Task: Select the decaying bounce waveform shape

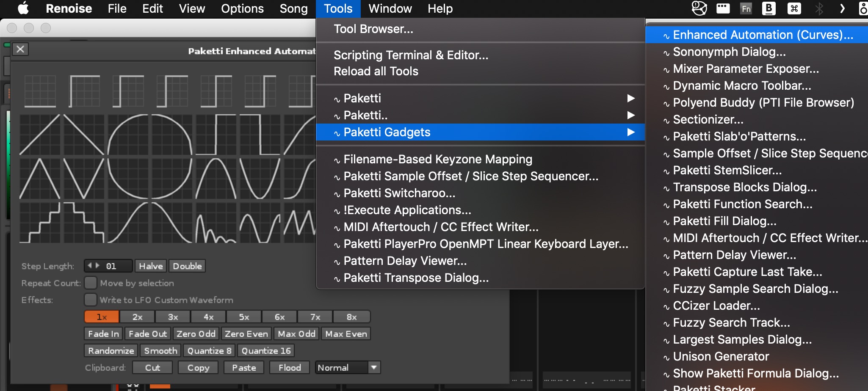Action: click(216, 223)
